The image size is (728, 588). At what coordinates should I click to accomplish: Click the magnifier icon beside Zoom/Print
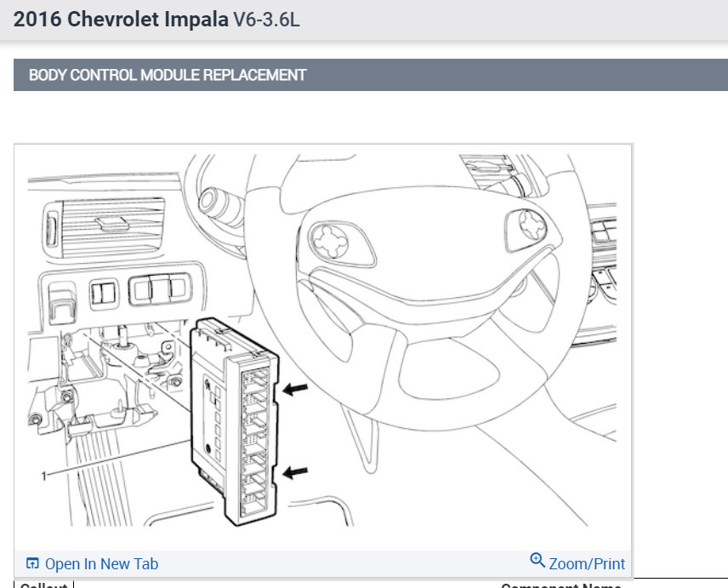coord(537,560)
